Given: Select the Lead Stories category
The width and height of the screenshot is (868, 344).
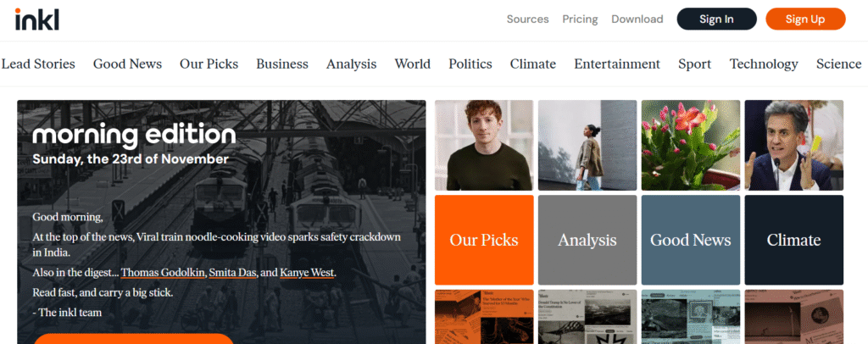Looking at the screenshot, I should [x=38, y=64].
